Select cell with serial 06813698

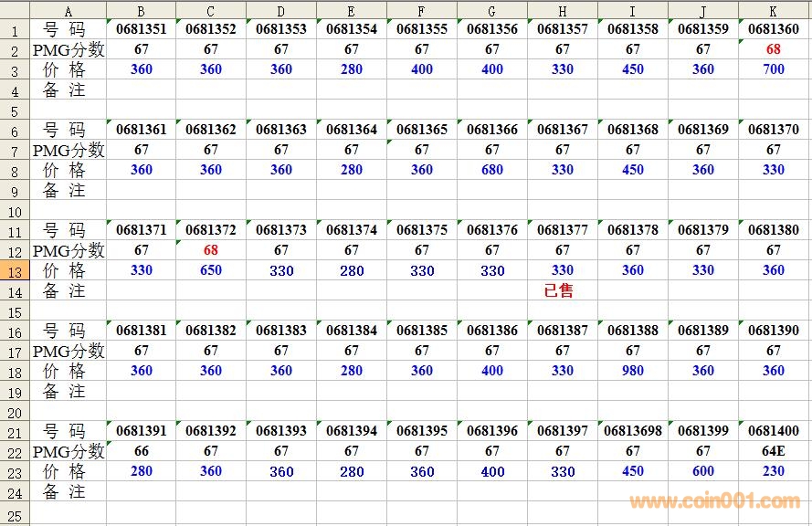(633, 431)
